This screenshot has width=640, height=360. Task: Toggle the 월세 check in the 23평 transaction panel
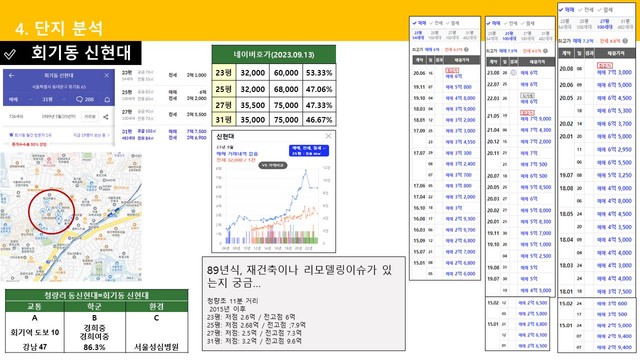pos(452,23)
